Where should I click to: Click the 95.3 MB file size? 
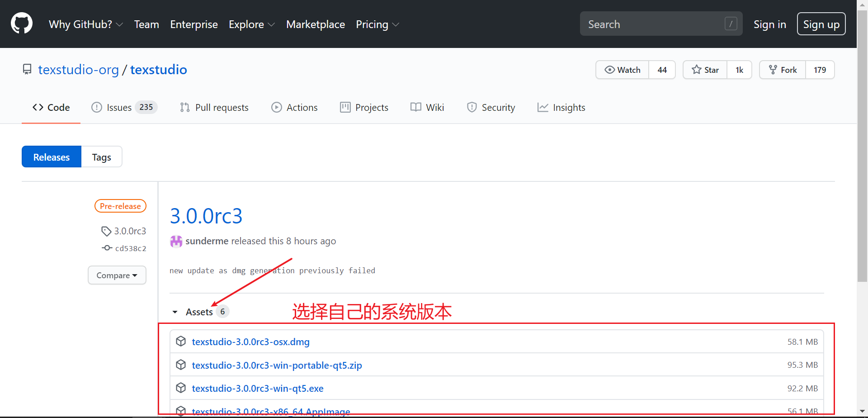coord(802,365)
